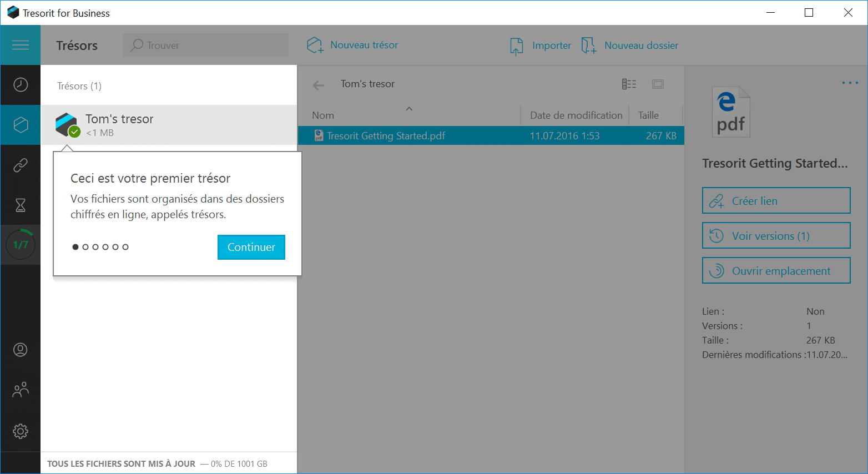Viewport: 868px width, 474px height.
Task: Open the recent activity clock icon
Action: 21,84
